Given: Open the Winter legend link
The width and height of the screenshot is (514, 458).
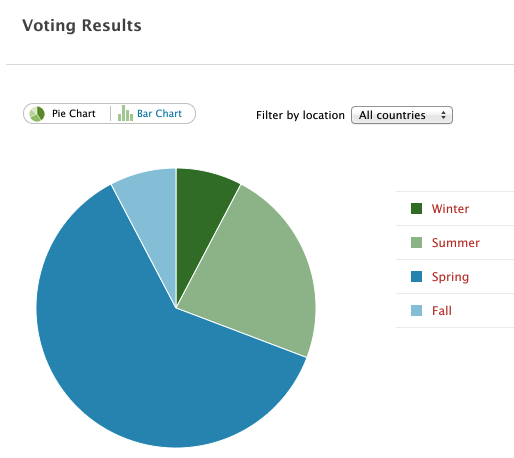Looking at the screenshot, I should pos(450,209).
